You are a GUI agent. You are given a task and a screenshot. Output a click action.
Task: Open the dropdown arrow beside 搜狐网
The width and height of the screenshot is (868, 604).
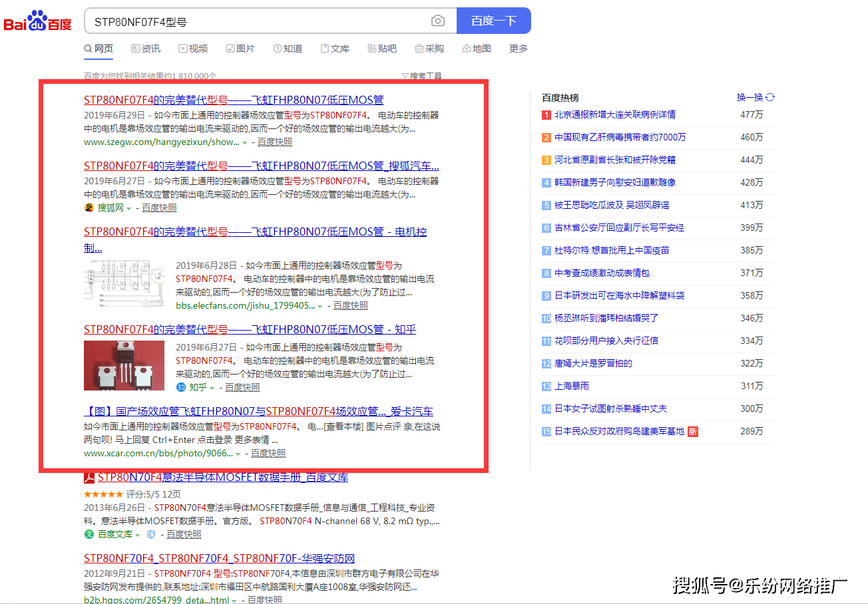130,208
